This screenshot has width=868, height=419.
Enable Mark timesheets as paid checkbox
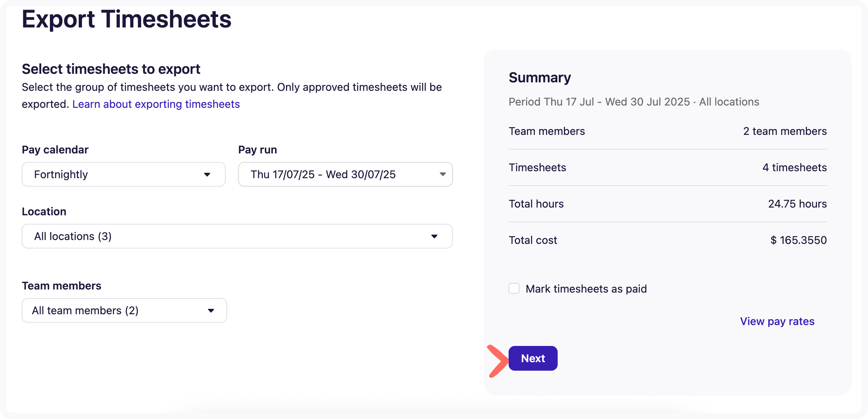pyautogui.click(x=514, y=288)
